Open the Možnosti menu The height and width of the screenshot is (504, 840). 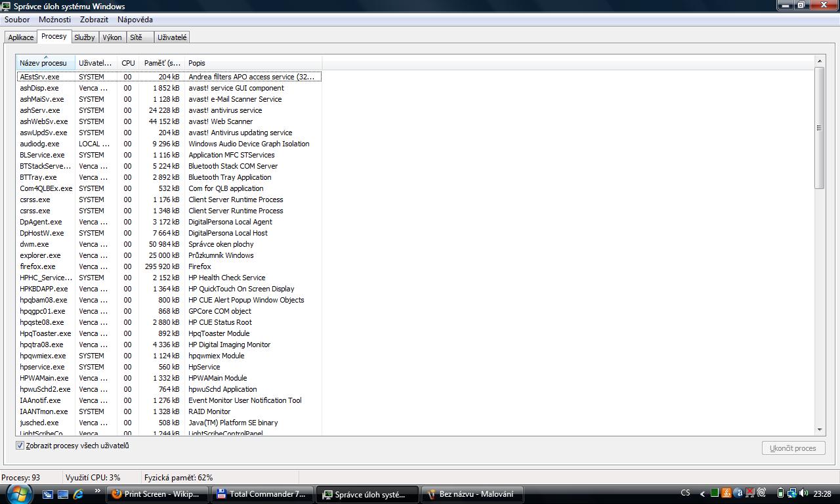[x=54, y=20]
